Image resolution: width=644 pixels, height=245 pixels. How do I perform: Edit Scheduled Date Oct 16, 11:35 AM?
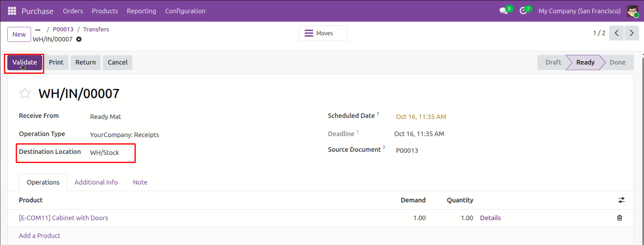[421, 117]
